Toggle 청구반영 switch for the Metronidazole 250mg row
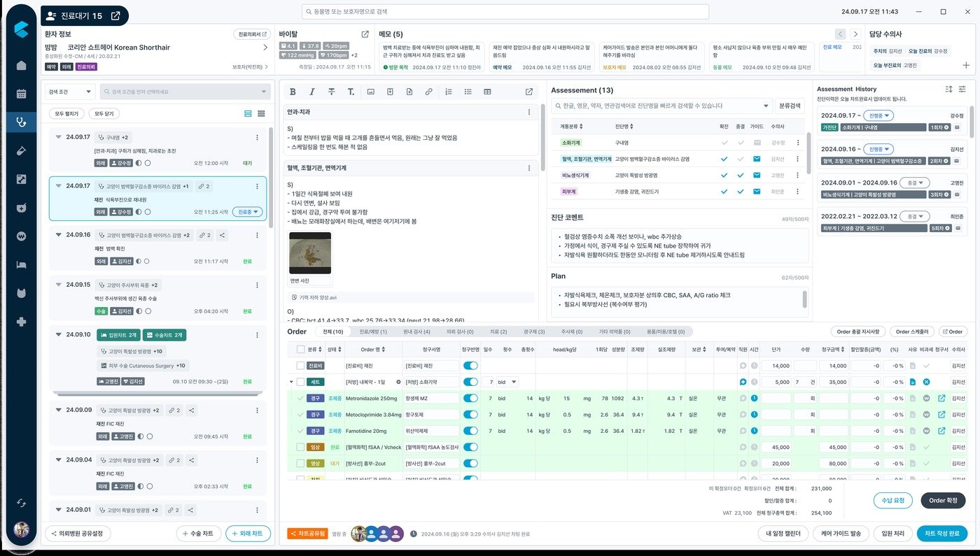The image size is (980, 556). (x=470, y=398)
